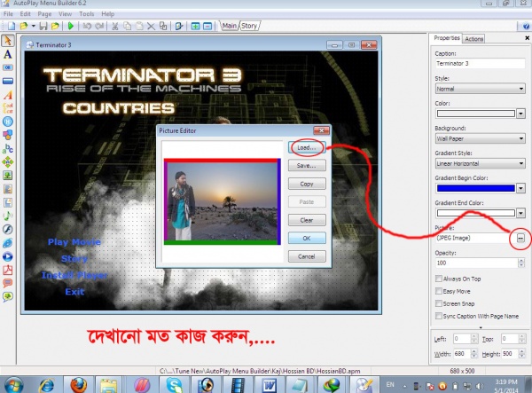Select the blue media player tool
Screen dimensions: 532x393
pyautogui.click(x=8, y=256)
